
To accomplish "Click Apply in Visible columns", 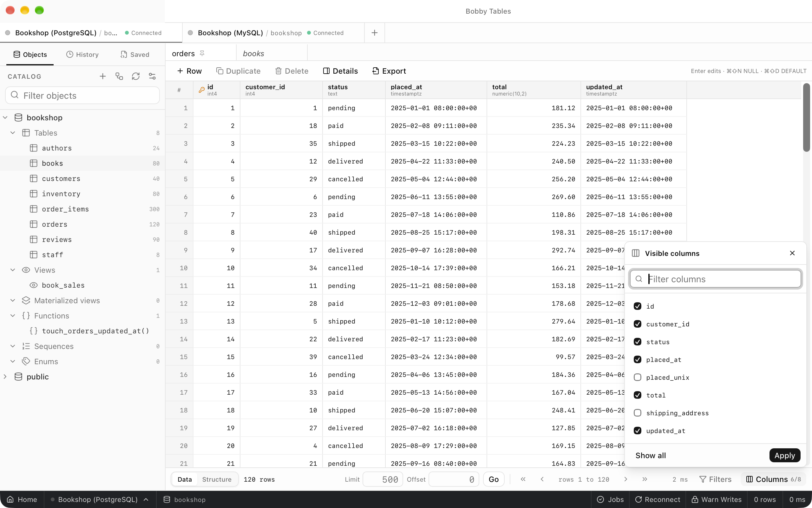I will pos(784,455).
